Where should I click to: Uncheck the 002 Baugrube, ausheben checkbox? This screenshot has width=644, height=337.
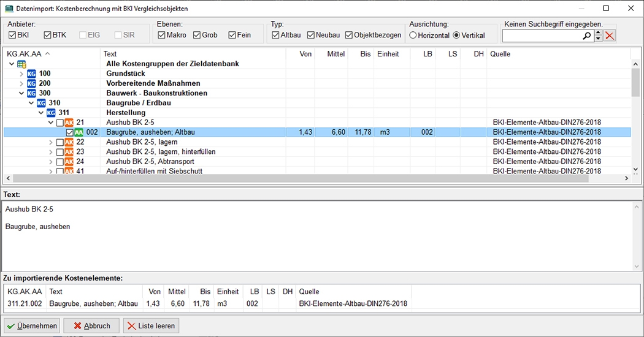tap(70, 132)
